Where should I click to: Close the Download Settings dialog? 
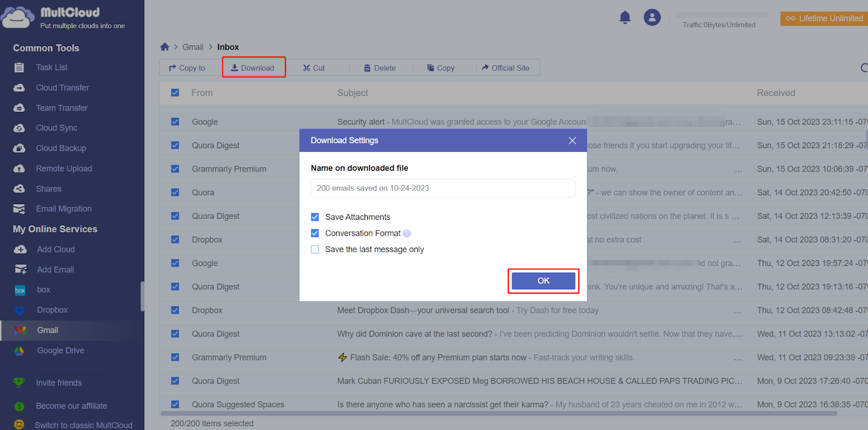click(572, 141)
